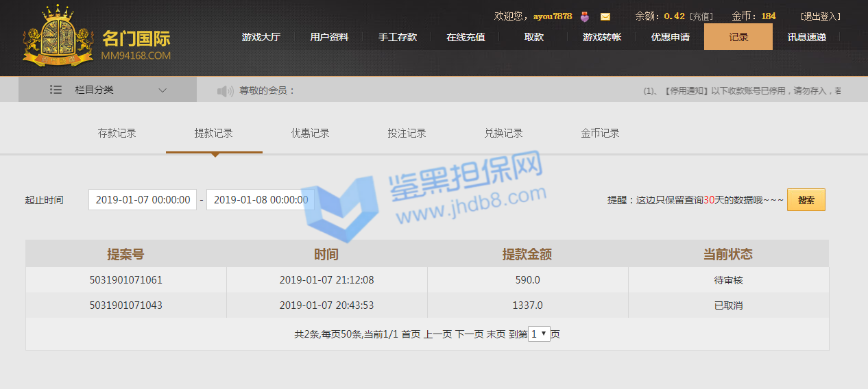Viewport: 868px width, 389px height.
Task: Click the speaker announcement icon
Action: coord(225,90)
